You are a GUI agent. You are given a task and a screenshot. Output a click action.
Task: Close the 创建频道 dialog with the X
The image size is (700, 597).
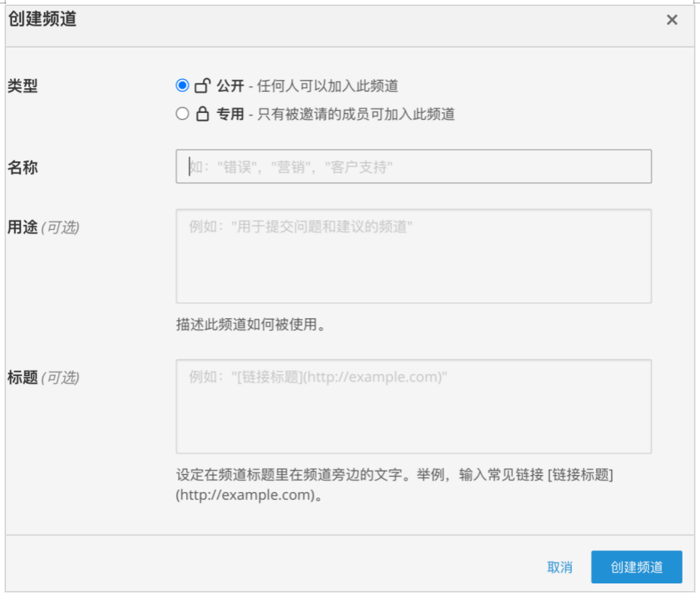[671, 20]
